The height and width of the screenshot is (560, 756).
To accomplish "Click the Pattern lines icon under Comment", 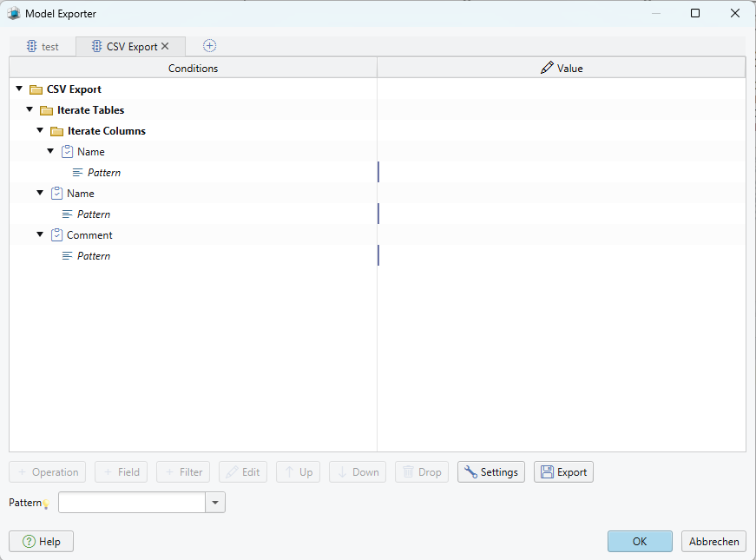I will pyautogui.click(x=67, y=255).
